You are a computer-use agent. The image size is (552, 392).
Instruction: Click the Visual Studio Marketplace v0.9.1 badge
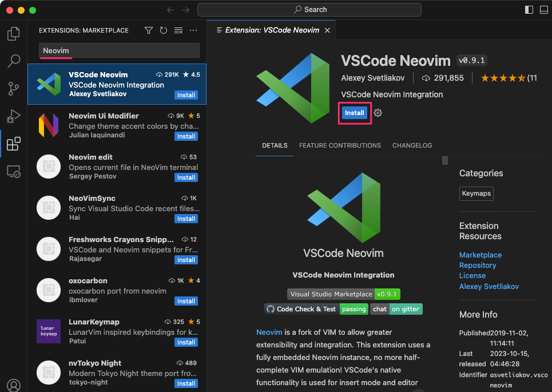coord(344,294)
